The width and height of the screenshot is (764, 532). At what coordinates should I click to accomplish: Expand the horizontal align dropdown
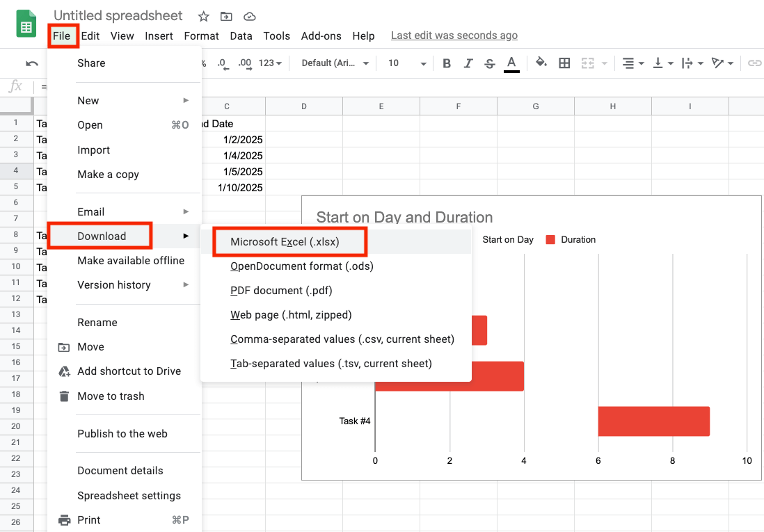point(632,63)
